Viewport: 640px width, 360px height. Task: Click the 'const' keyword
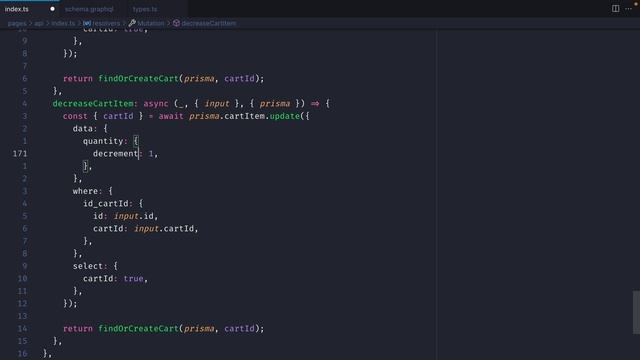tap(75, 116)
